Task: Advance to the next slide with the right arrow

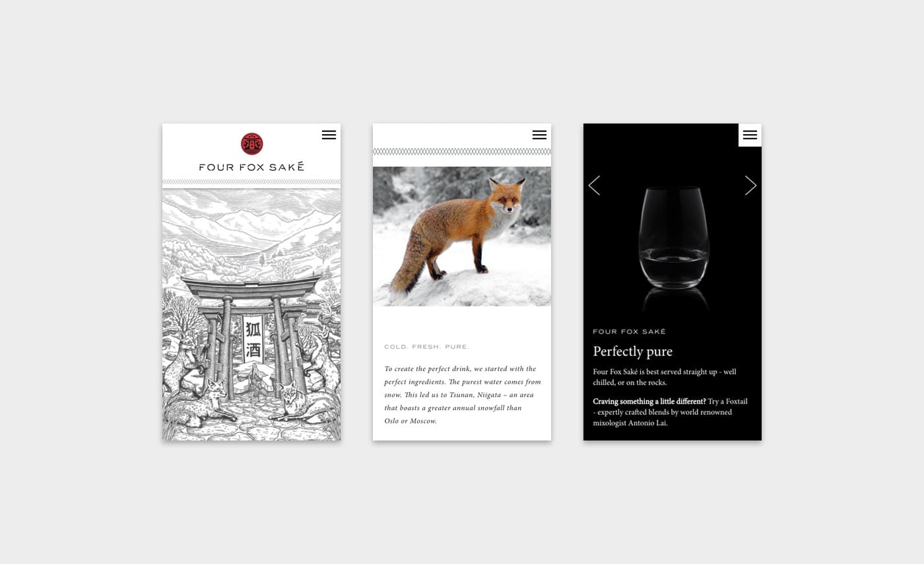Action: coord(750,186)
